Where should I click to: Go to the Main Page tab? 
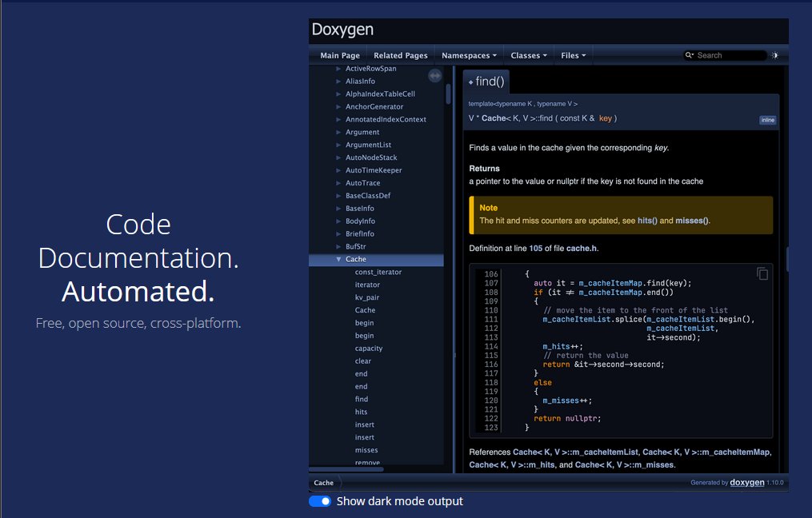point(340,55)
